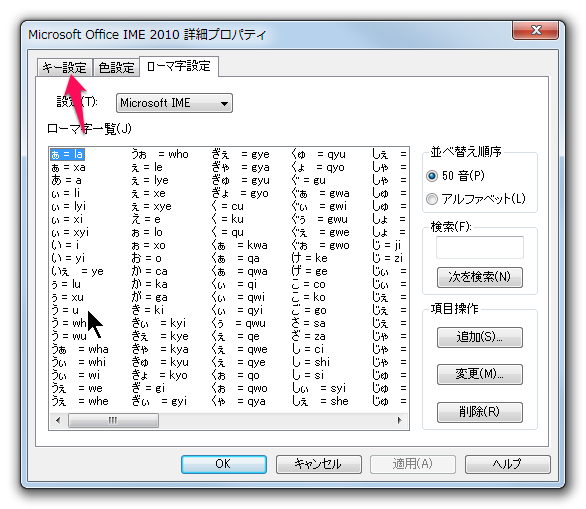Select the 'あ = a' entry
586x509 pixels.
click(66, 181)
